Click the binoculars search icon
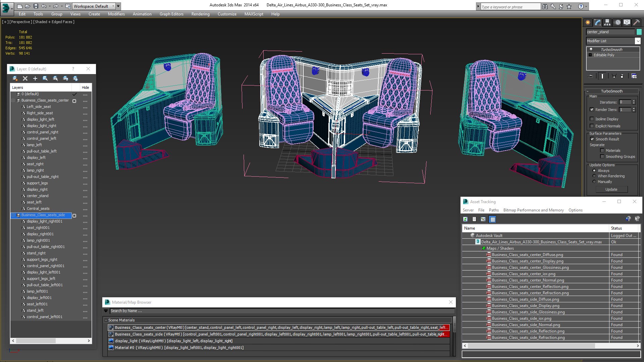644x362 pixels. (545, 6)
